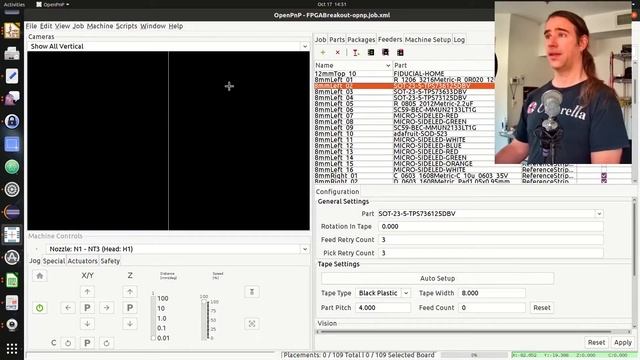Click Reset button next to Apply

(x=596, y=343)
